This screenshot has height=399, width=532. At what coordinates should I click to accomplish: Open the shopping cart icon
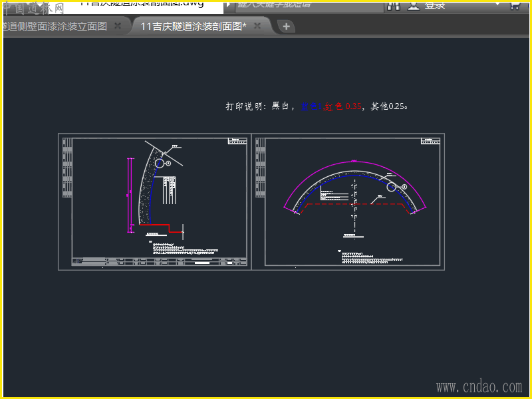(x=514, y=6)
